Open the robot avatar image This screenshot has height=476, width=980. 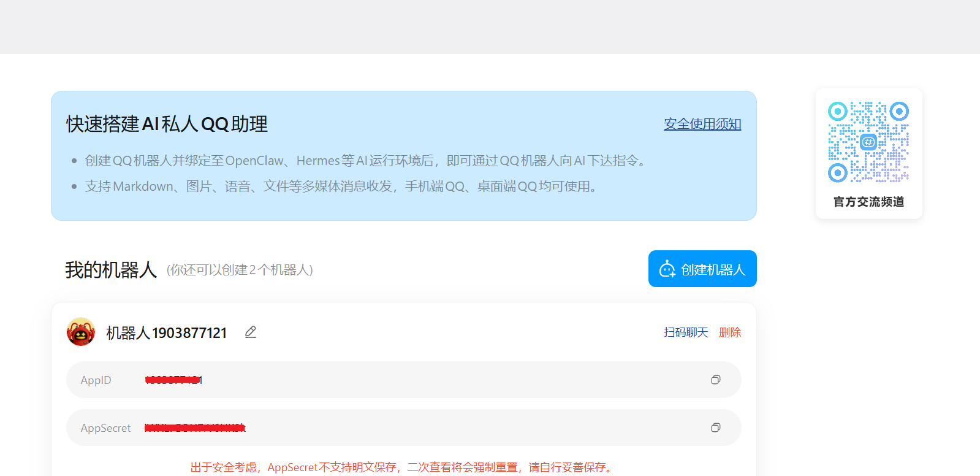coord(81,332)
